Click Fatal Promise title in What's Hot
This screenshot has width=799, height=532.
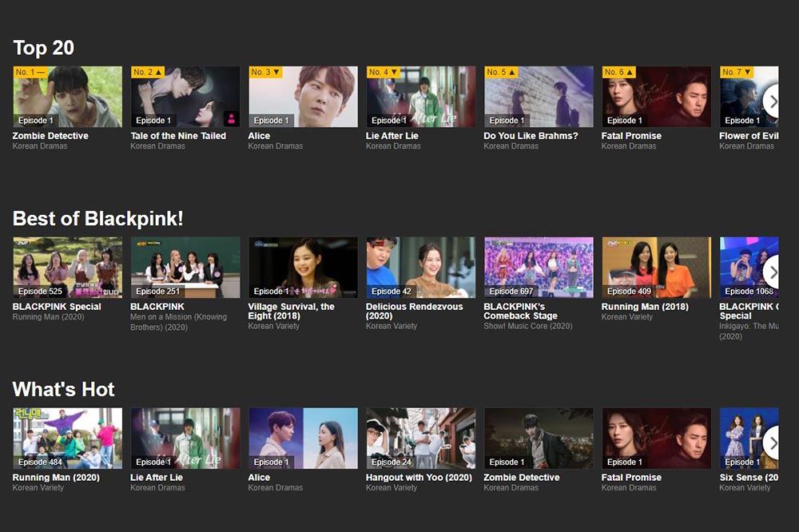631,478
